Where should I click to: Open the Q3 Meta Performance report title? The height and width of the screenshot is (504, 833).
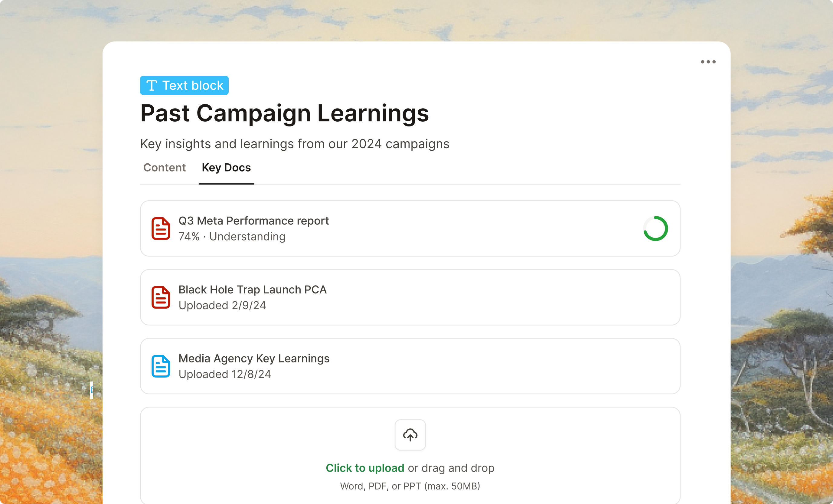[253, 221]
